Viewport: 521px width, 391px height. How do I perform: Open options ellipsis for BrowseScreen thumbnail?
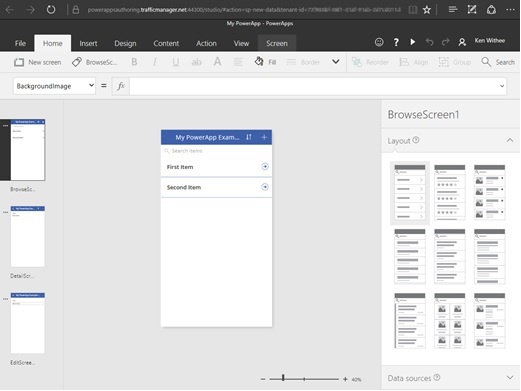click(x=5, y=126)
